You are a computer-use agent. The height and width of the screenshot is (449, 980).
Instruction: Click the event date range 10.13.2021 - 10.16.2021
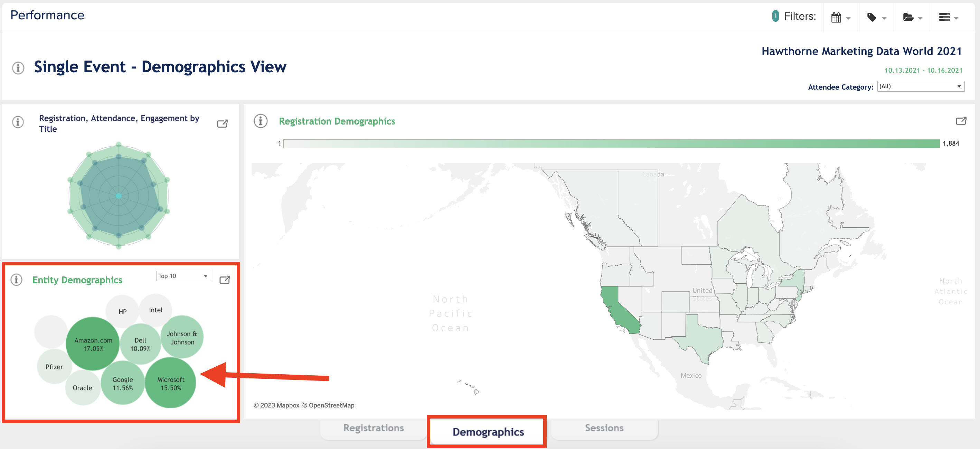point(923,71)
